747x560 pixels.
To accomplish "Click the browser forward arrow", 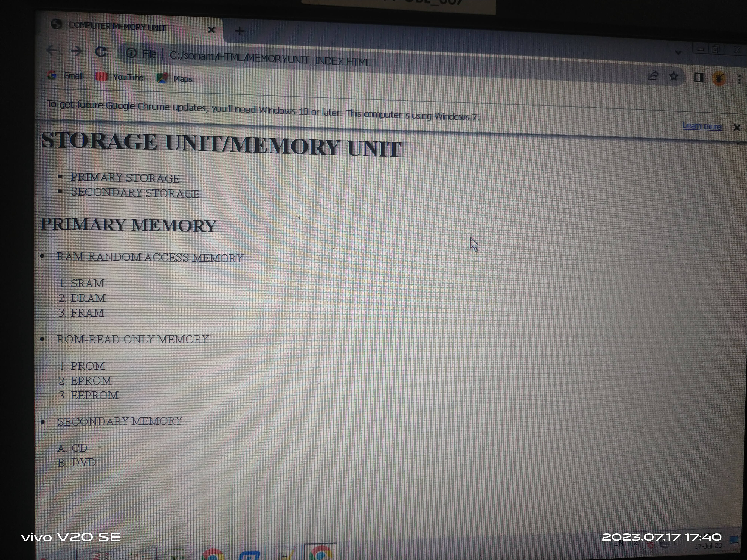I will [x=76, y=51].
